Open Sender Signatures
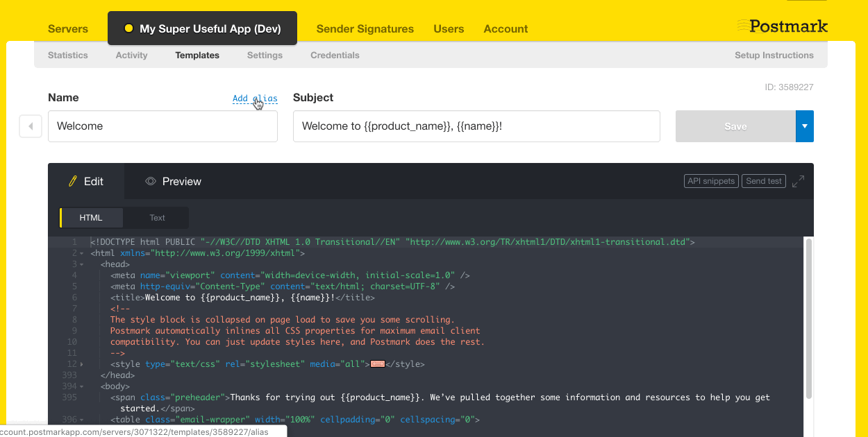Screen dimensions: 868x437 365,28
